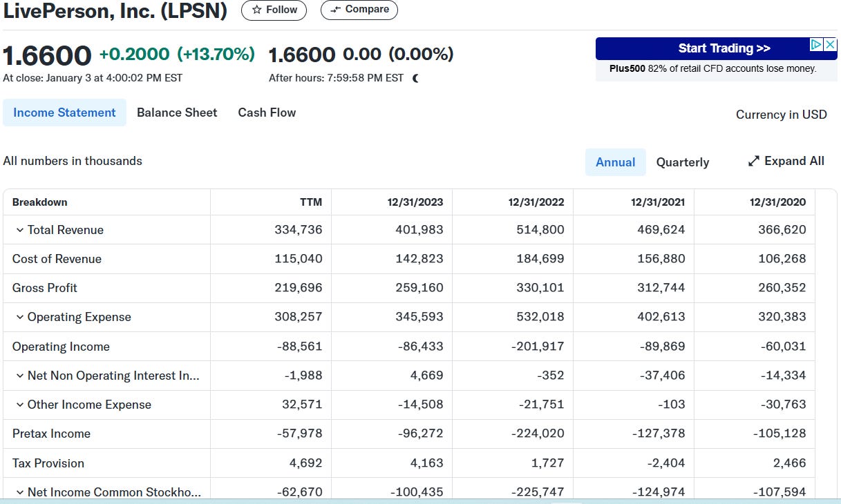The height and width of the screenshot is (504, 841).
Task: Click the 12/31/2022 column header
Action: tap(536, 202)
